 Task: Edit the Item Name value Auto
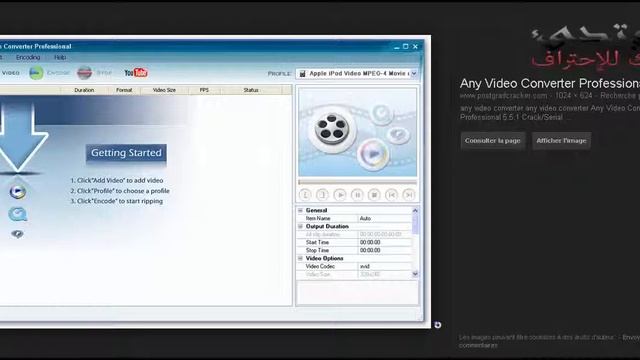point(385,218)
